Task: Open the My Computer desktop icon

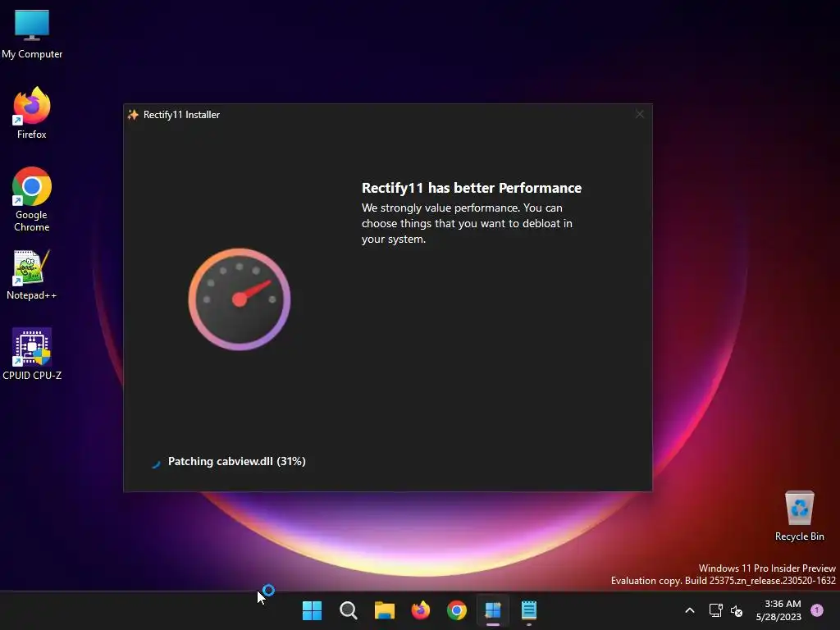Action: pyautogui.click(x=32, y=34)
